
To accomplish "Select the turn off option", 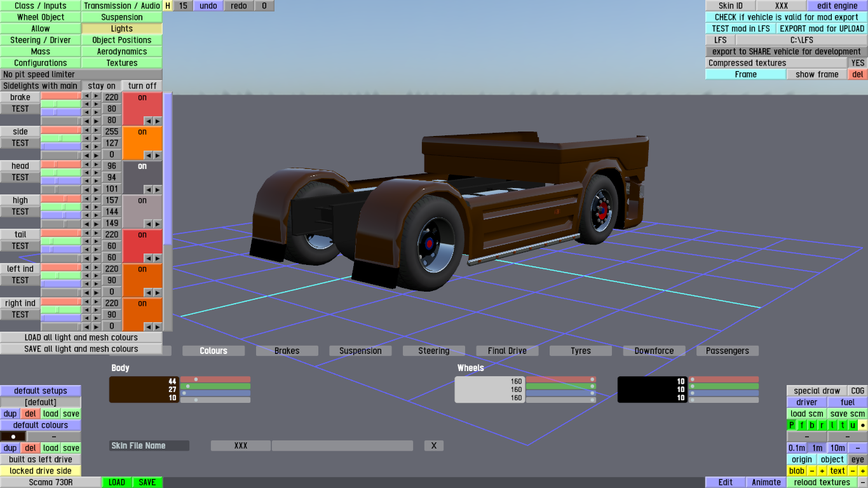I will click(142, 86).
